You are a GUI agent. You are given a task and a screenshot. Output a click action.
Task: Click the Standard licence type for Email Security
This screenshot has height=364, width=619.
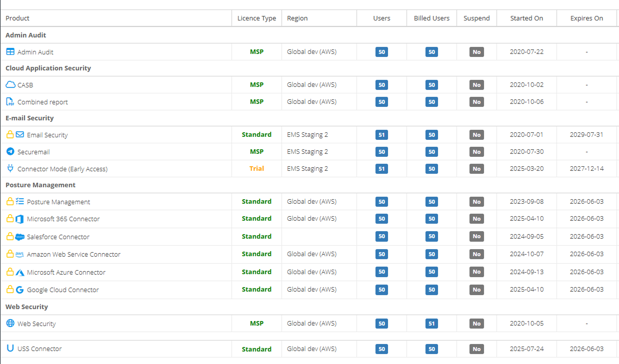256,134
